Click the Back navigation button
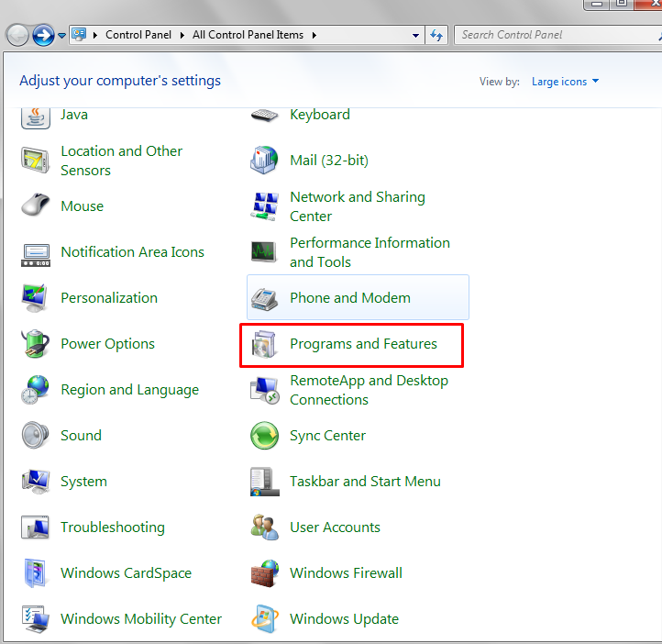This screenshot has height=644, width=662. click(x=17, y=35)
